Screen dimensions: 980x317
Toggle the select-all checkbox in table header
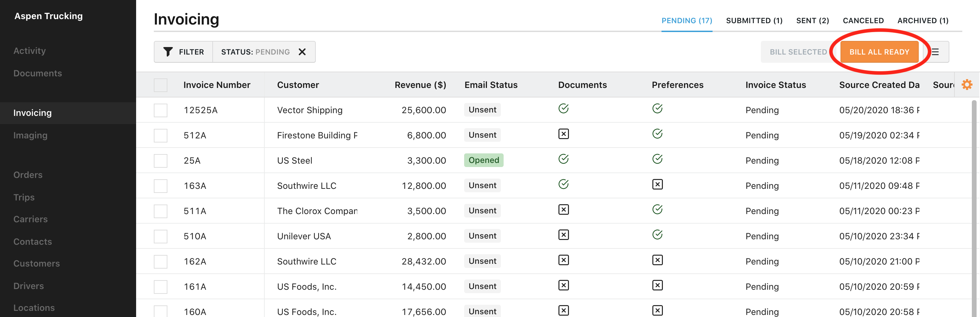161,85
